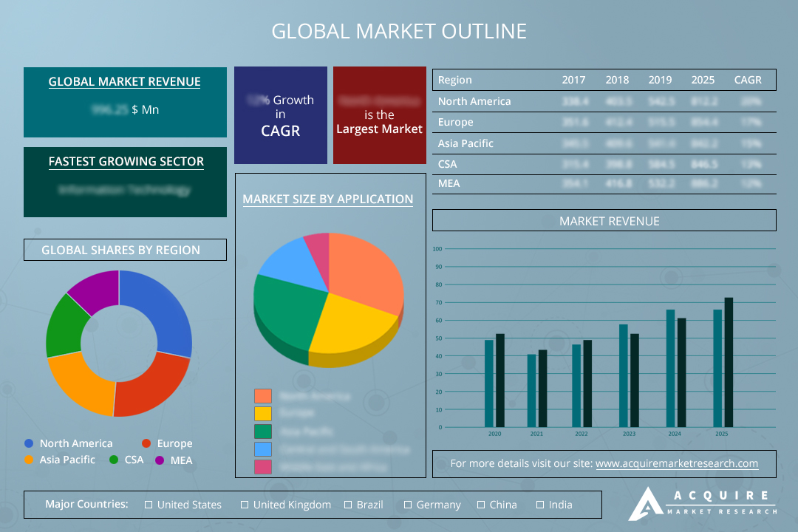The image size is (798, 532).
Task: Click the Acquire Market Research triangle logo
Action: (x=647, y=505)
